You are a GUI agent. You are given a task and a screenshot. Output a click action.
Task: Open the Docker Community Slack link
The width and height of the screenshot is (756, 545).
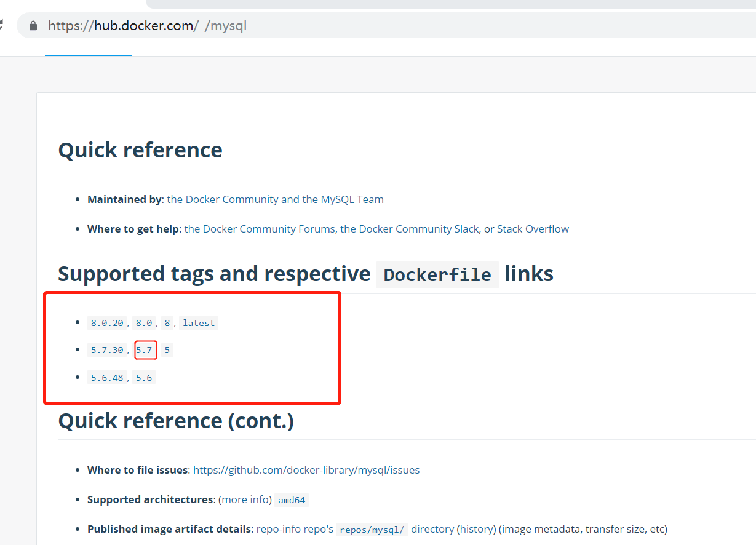point(410,229)
